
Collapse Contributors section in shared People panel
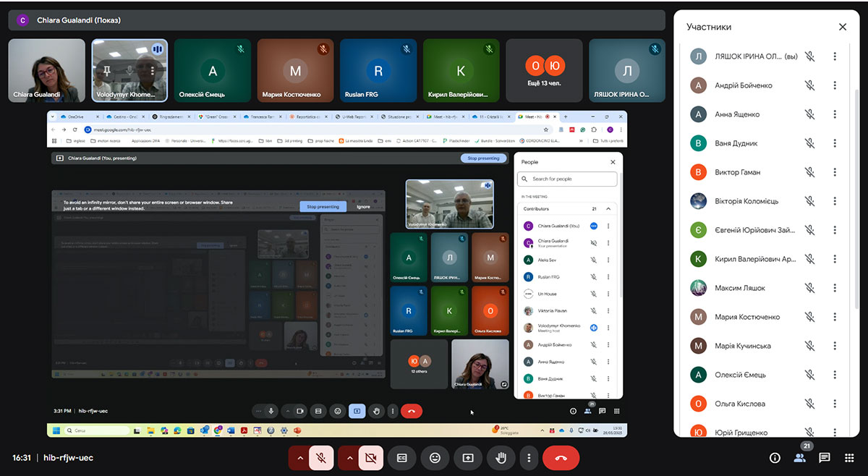pos(608,208)
